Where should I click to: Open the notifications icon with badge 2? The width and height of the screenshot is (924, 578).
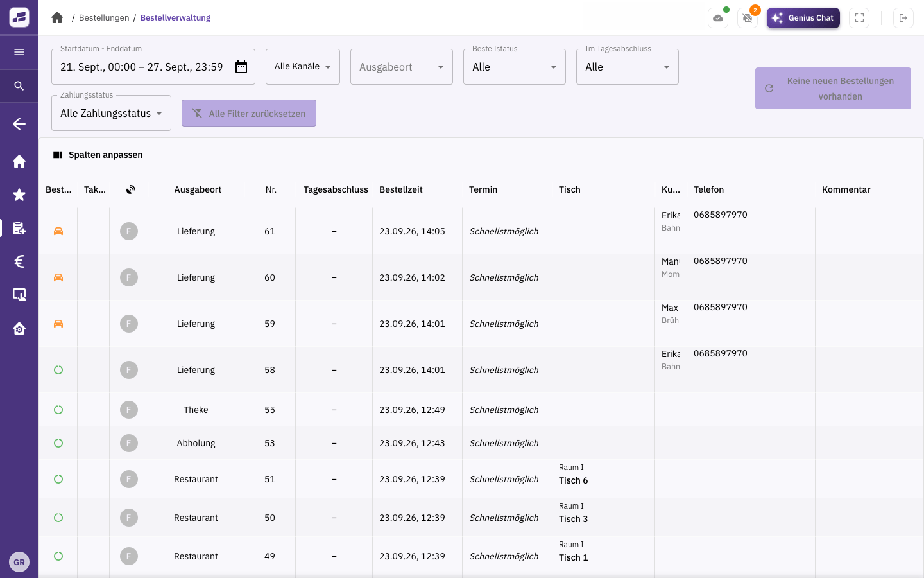748,18
